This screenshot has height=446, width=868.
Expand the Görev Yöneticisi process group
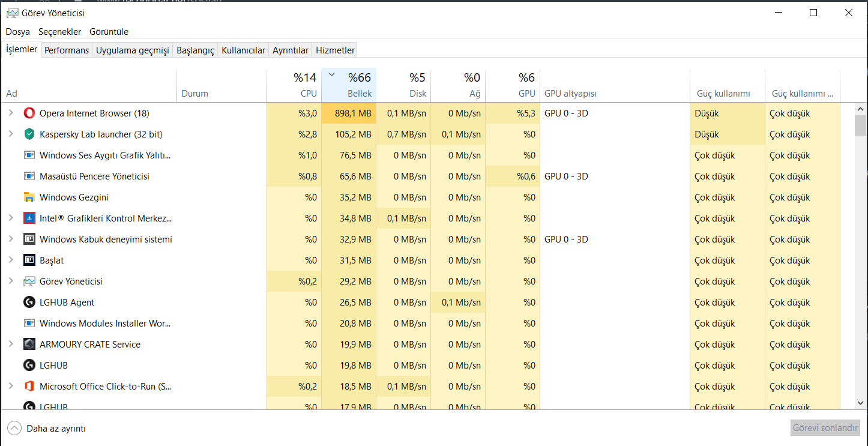10,281
